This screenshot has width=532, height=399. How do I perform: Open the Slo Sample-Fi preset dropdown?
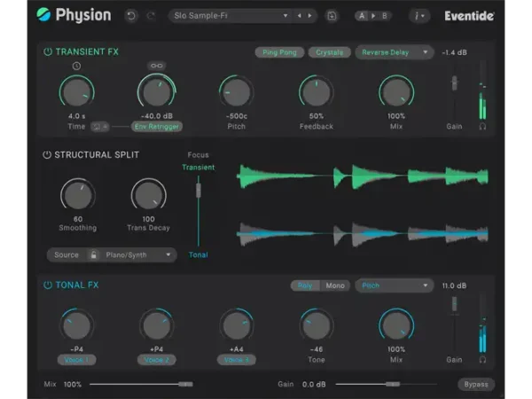[230, 16]
